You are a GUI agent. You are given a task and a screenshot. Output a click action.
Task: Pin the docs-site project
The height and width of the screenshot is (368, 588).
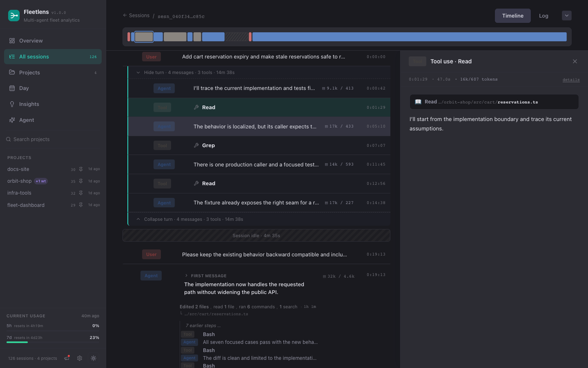pyautogui.click(x=81, y=169)
